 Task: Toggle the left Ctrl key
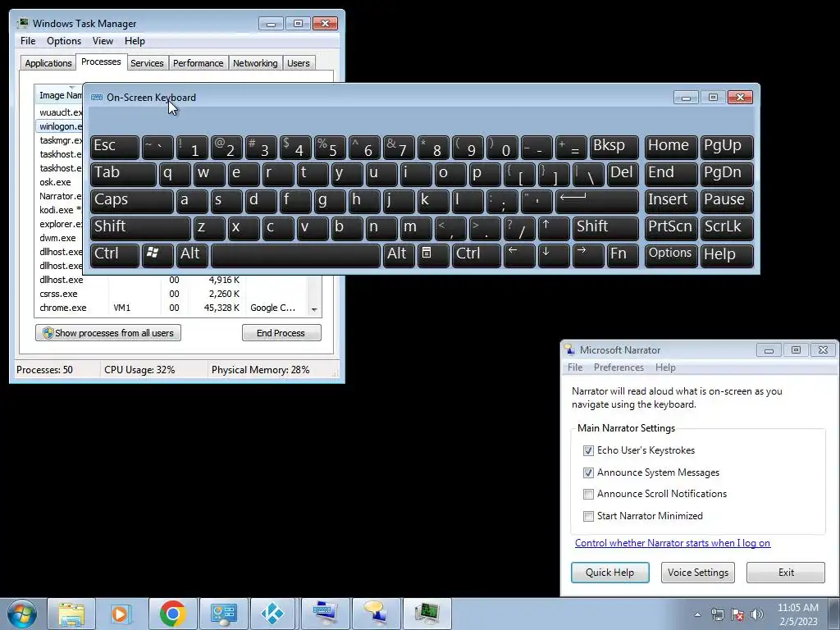click(115, 254)
